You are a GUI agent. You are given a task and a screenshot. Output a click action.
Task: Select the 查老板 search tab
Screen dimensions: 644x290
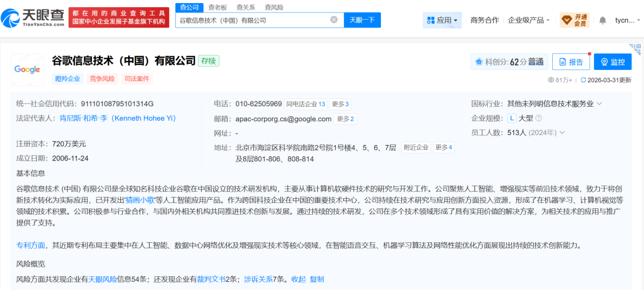click(x=218, y=7)
